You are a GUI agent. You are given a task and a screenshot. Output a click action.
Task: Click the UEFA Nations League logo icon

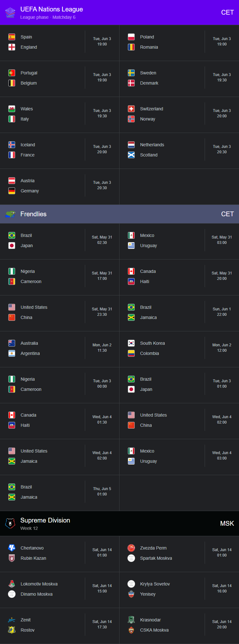10,12
